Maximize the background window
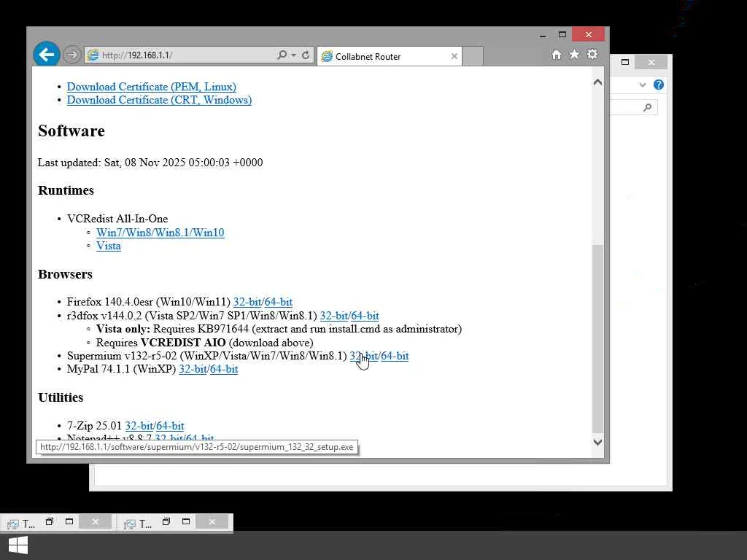Image resolution: width=747 pixels, height=560 pixels. click(625, 62)
